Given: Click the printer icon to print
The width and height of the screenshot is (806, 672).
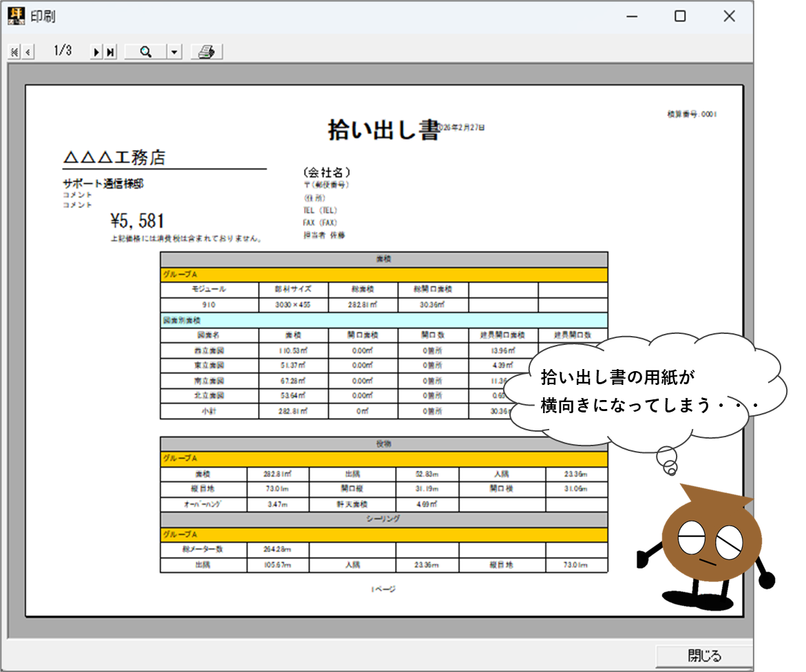Looking at the screenshot, I should coord(206,52).
